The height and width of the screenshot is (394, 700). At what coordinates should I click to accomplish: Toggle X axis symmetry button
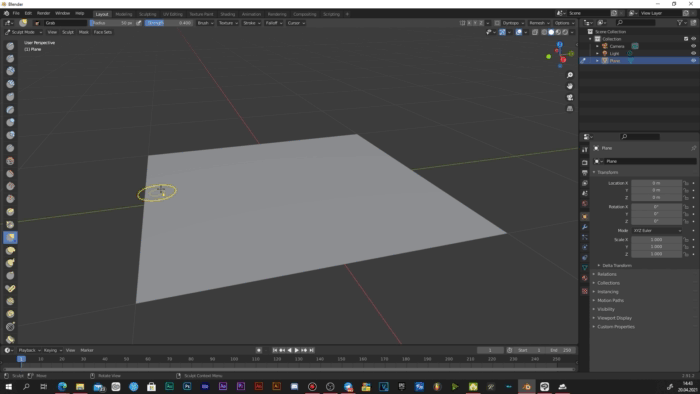[x=469, y=23]
